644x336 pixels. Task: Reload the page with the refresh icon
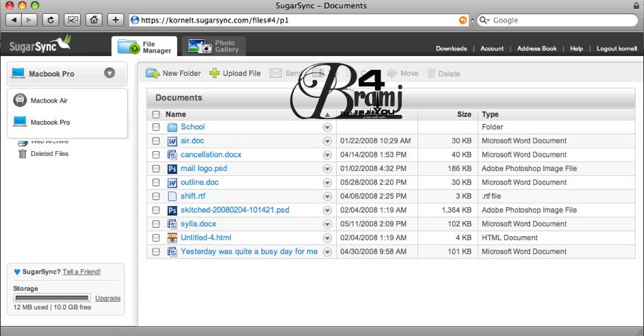[x=51, y=20]
